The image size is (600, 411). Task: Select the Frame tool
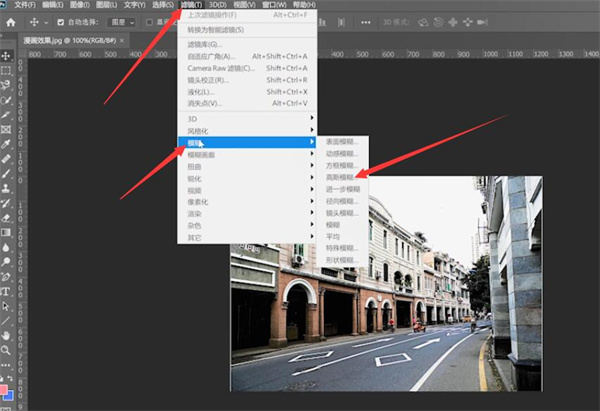pos(6,129)
